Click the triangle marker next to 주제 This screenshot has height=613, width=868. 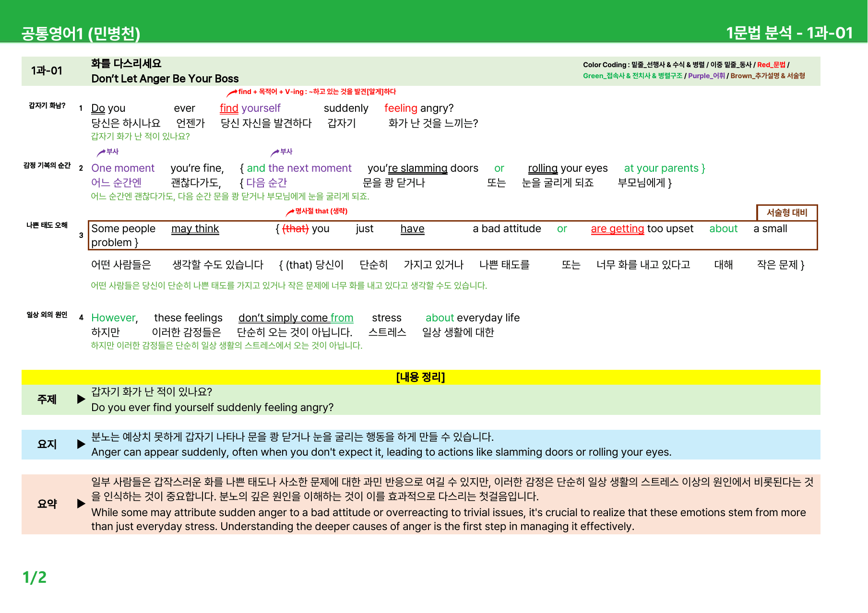click(x=81, y=399)
